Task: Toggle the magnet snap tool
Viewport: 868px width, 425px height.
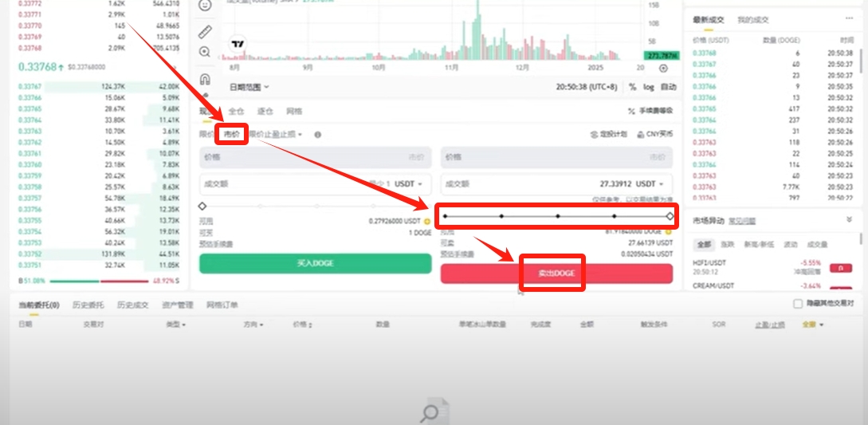Action: coord(205,79)
